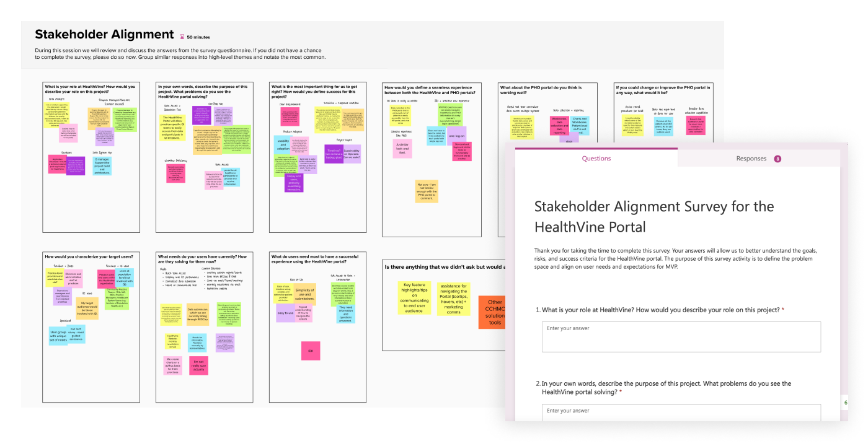The height and width of the screenshot is (446, 868).
Task: Select the blue 'non tech savvy - need guided assistance' sticky
Action: [x=76, y=334]
